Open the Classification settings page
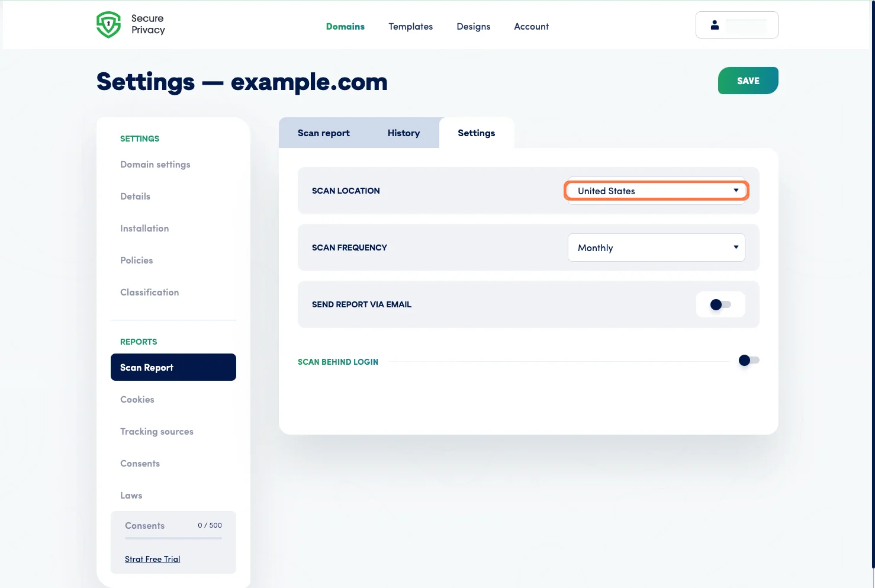The height and width of the screenshot is (588, 875). tap(149, 292)
